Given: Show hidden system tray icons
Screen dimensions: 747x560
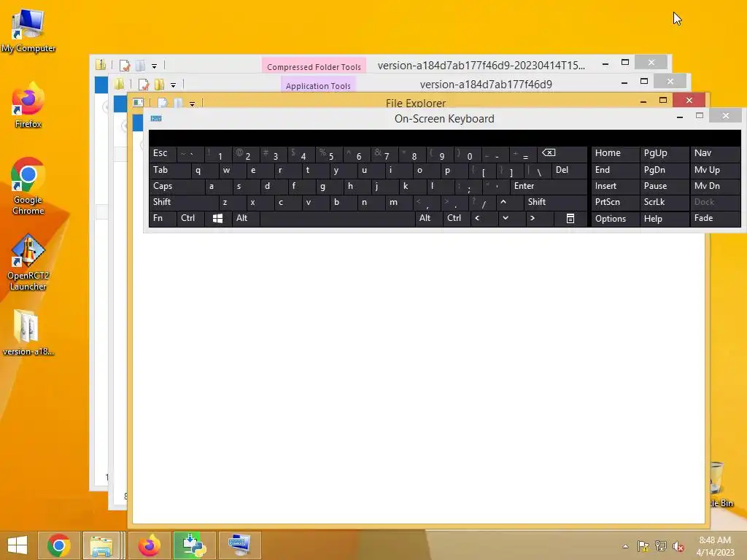Looking at the screenshot, I should pyautogui.click(x=625, y=546).
